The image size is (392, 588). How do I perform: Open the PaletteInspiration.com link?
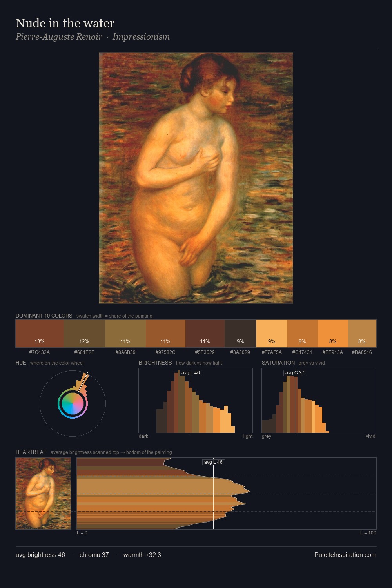(345, 555)
